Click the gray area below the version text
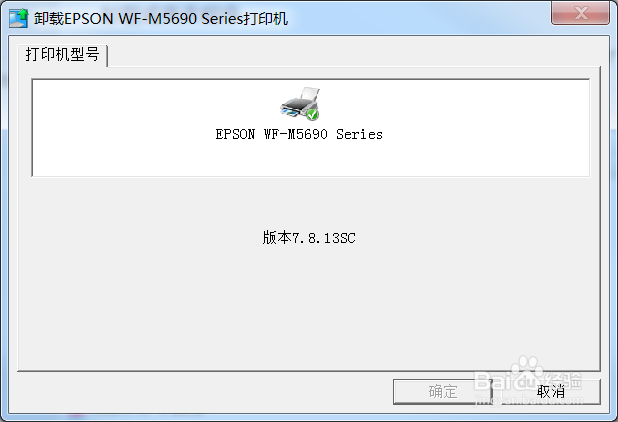618x422 pixels. click(309, 307)
